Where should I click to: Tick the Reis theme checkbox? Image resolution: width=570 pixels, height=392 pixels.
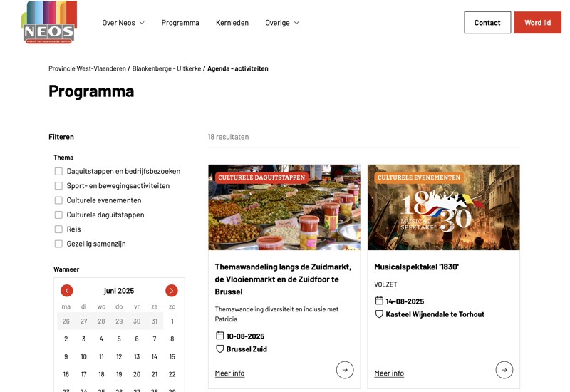[x=58, y=229]
